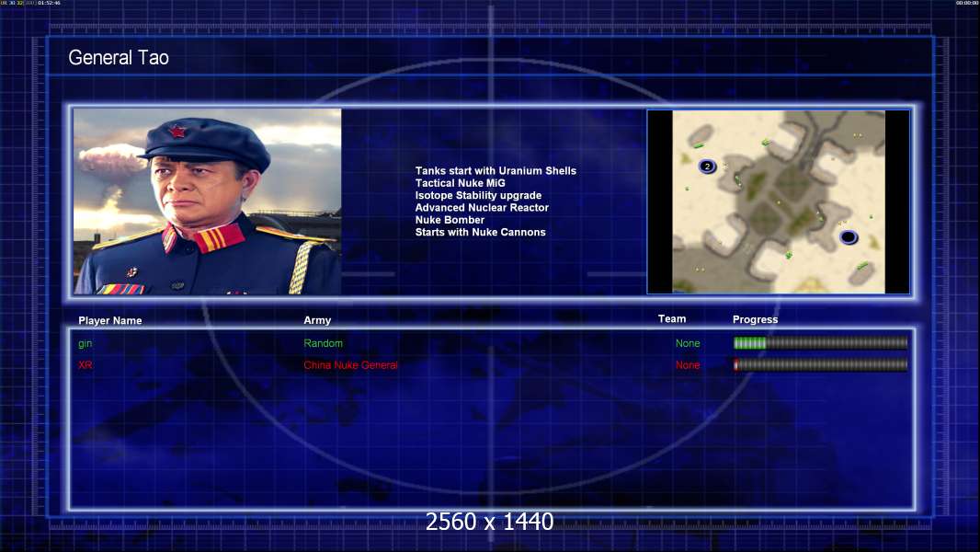The image size is (980, 552).
Task: Click 'China Nuke General' army entry
Action: 350,365
